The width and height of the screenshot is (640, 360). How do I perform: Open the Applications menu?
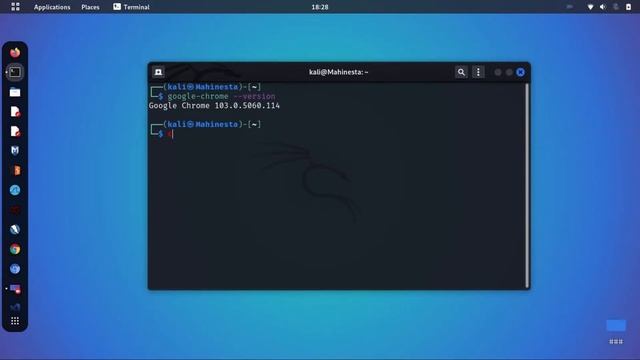pyautogui.click(x=52, y=7)
